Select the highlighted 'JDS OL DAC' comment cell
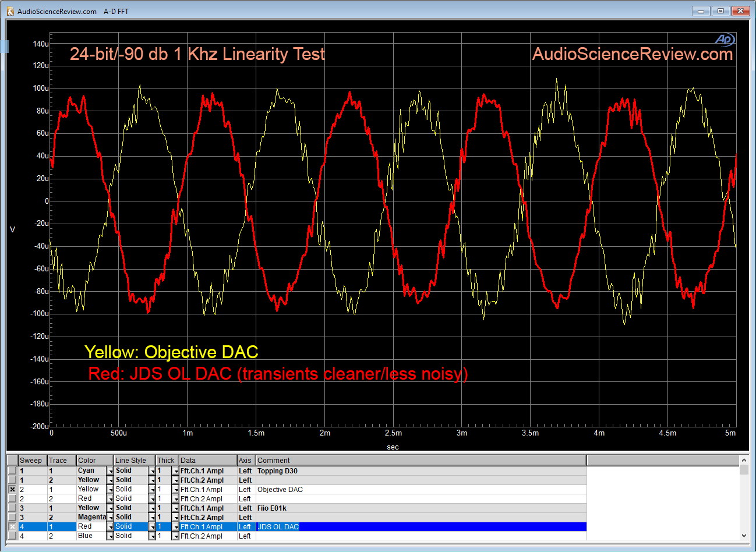The height and width of the screenshot is (552, 756). click(x=421, y=527)
